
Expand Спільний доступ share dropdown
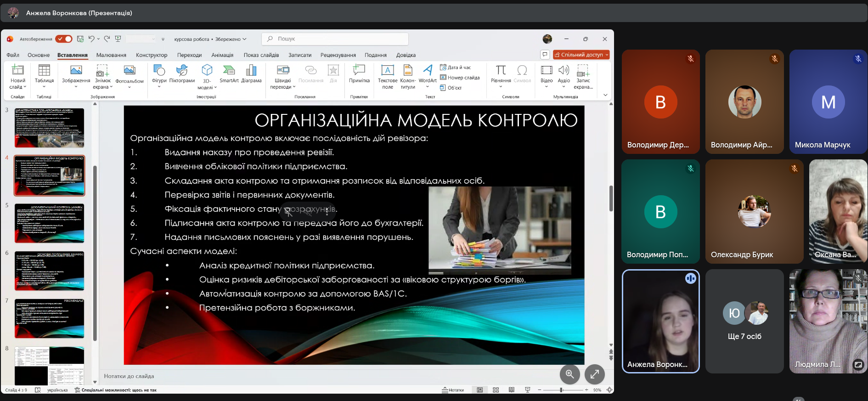click(x=607, y=55)
